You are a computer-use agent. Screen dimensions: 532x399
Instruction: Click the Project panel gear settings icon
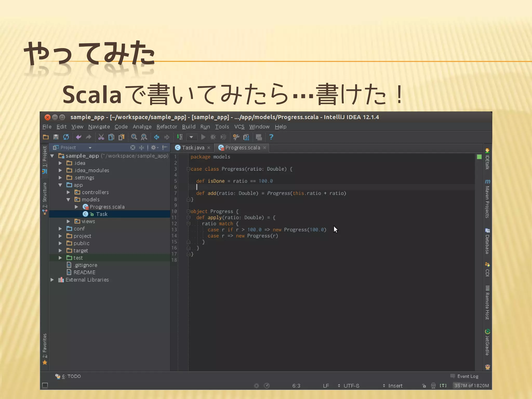point(154,148)
